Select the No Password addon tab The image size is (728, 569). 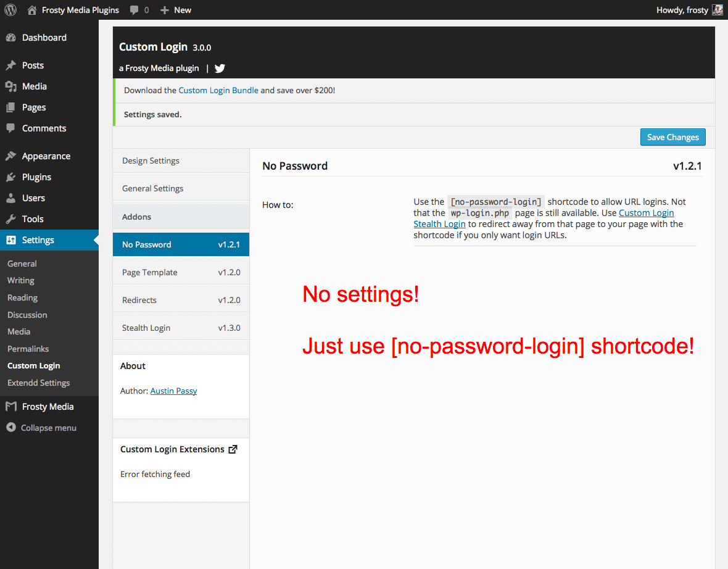181,244
